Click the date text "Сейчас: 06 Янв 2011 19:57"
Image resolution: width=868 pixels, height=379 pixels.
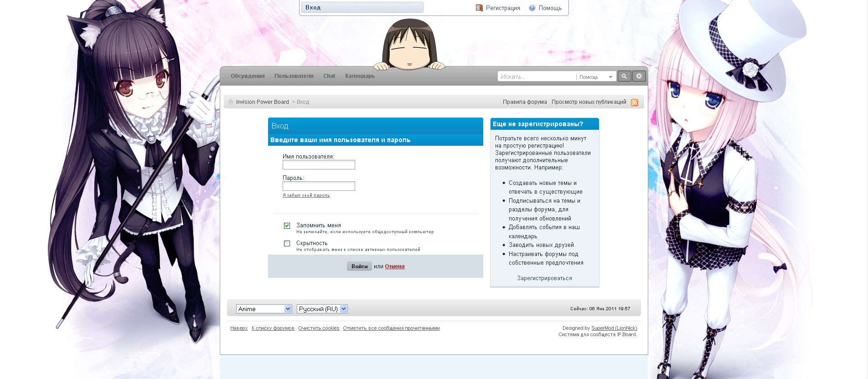click(600, 309)
